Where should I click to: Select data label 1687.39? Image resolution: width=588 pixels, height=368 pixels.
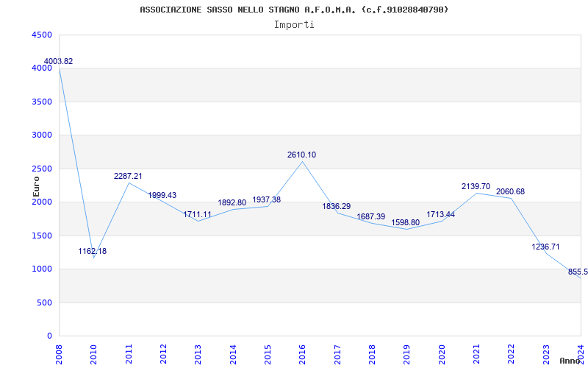(371, 216)
